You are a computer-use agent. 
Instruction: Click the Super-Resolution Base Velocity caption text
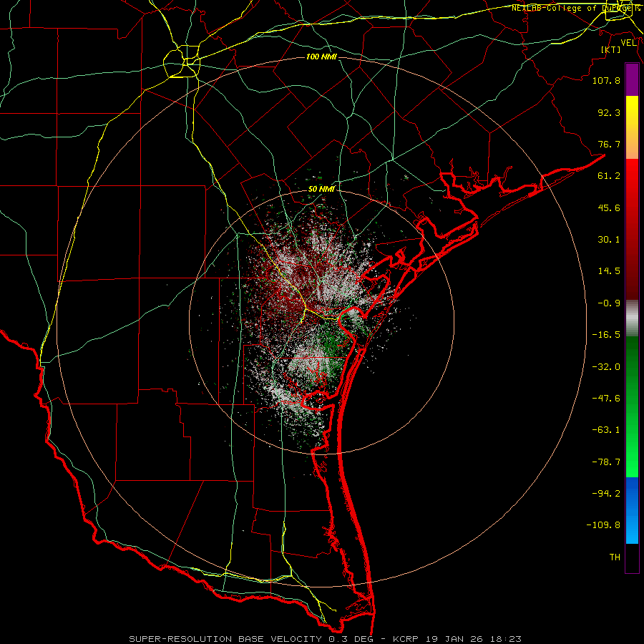[x=325, y=639]
